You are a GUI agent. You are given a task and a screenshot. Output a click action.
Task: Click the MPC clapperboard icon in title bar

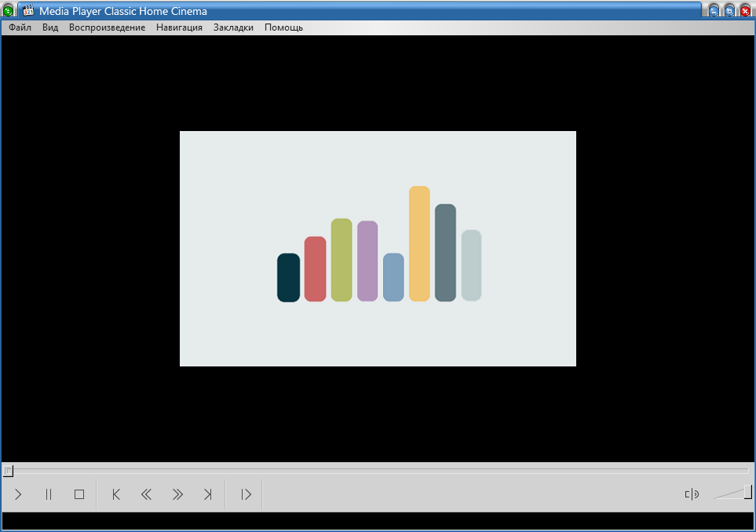[x=28, y=11]
